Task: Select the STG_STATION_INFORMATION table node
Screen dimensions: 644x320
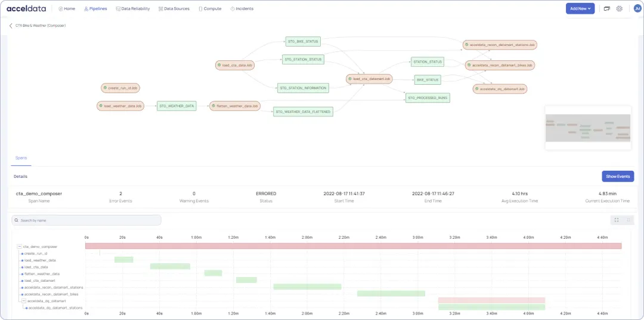Action: point(303,88)
